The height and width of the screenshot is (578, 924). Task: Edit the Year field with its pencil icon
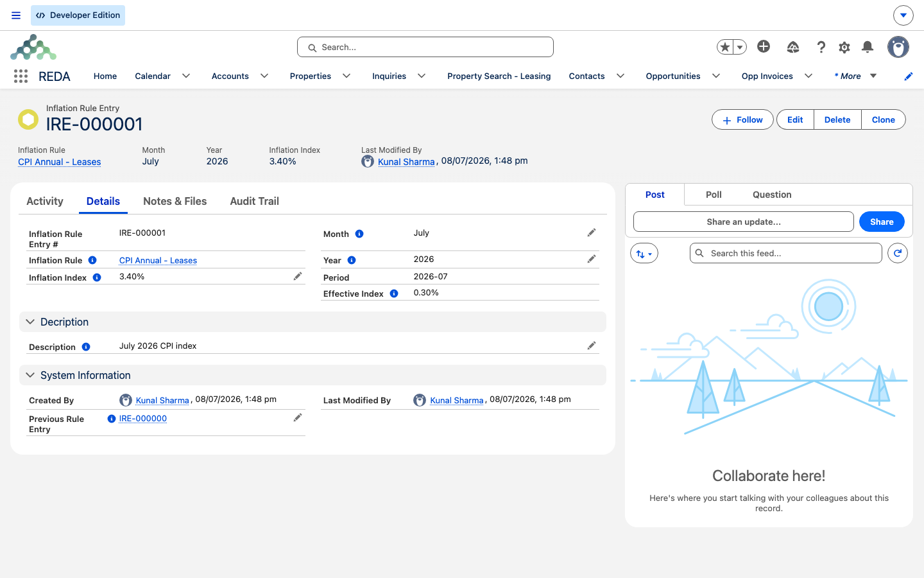coord(592,259)
